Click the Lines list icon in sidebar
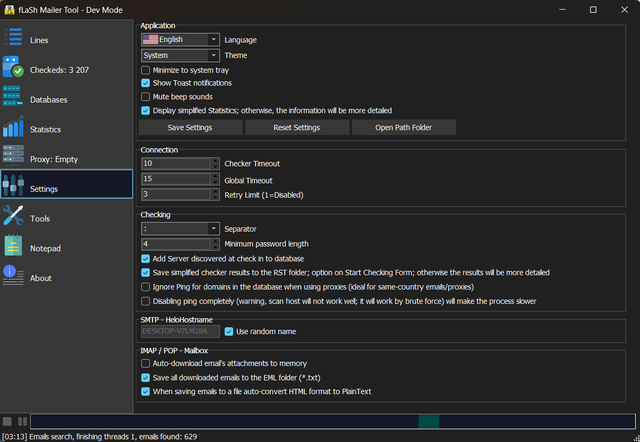Screen dimensions: 640x442 13,37
